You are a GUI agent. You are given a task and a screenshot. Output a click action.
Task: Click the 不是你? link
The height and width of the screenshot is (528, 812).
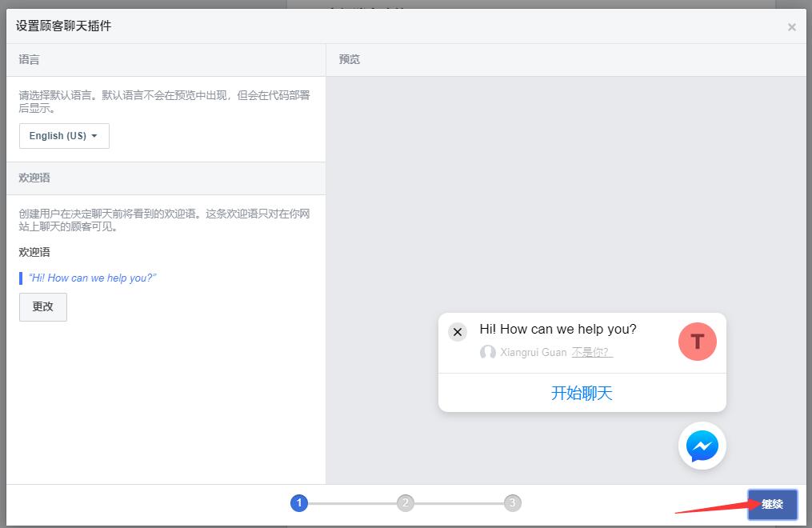click(592, 353)
